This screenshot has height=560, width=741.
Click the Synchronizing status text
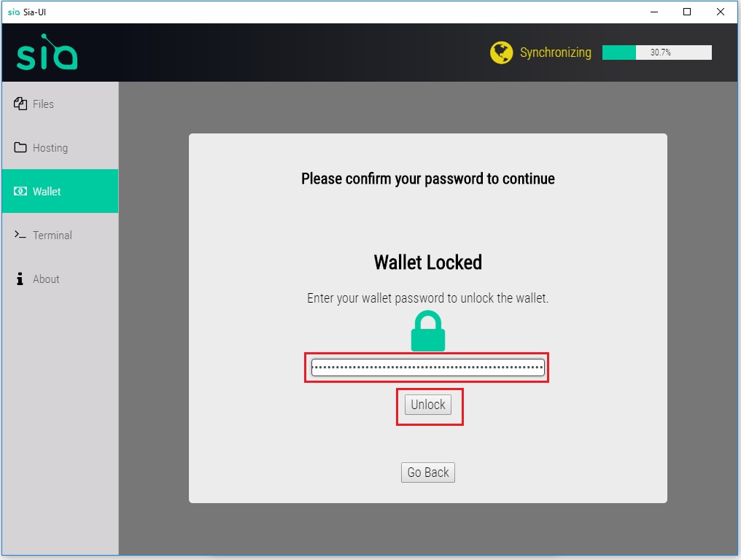(556, 52)
